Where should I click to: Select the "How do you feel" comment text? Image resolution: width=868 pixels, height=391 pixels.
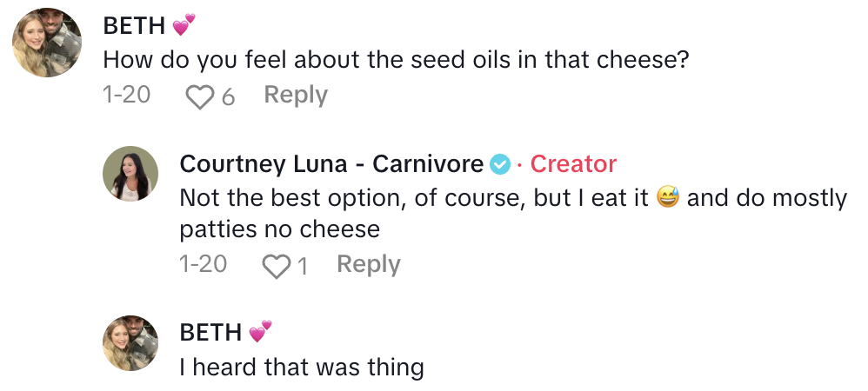[x=396, y=60]
